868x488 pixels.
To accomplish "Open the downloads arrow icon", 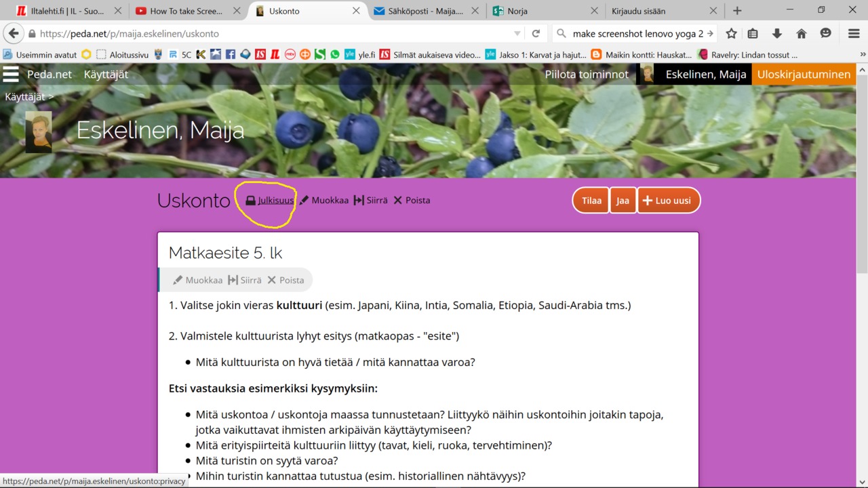I will point(777,33).
